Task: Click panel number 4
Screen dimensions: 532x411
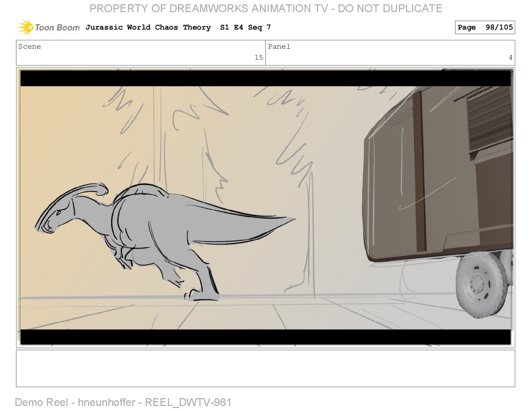Action: [511, 57]
